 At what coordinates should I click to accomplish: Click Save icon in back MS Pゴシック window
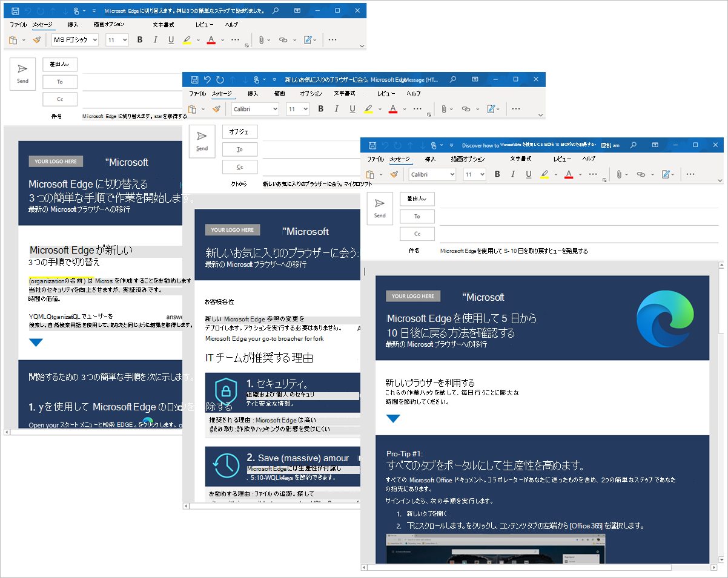pyautogui.click(x=15, y=11)
